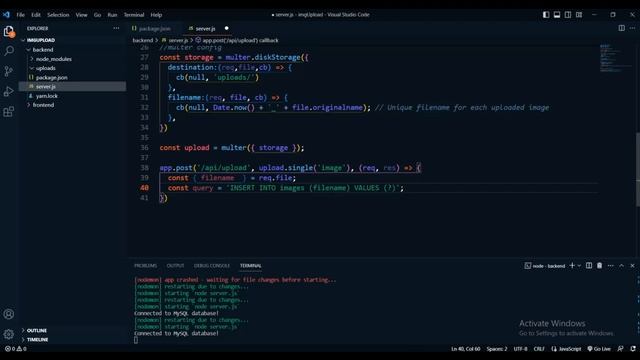Open Run and Debug view
The width and height of the screenshot is (640, 360).
(9, 91)
